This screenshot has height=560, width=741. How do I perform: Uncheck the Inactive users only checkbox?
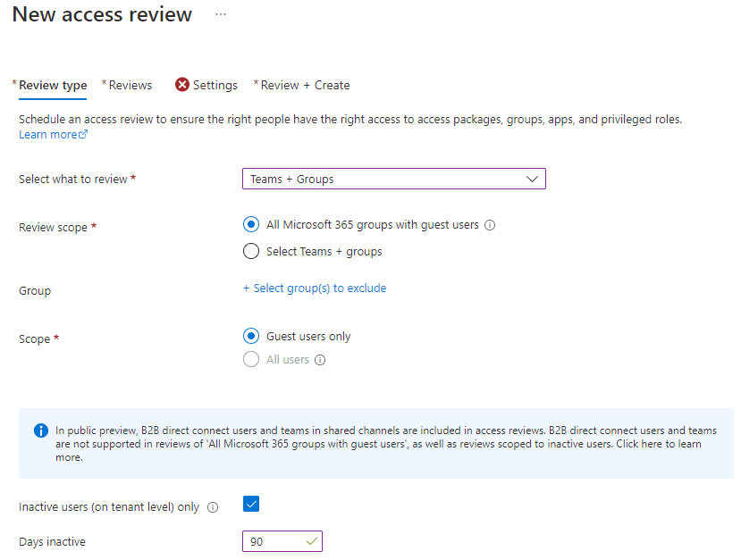pyautogui.click(x=251, y=506)
